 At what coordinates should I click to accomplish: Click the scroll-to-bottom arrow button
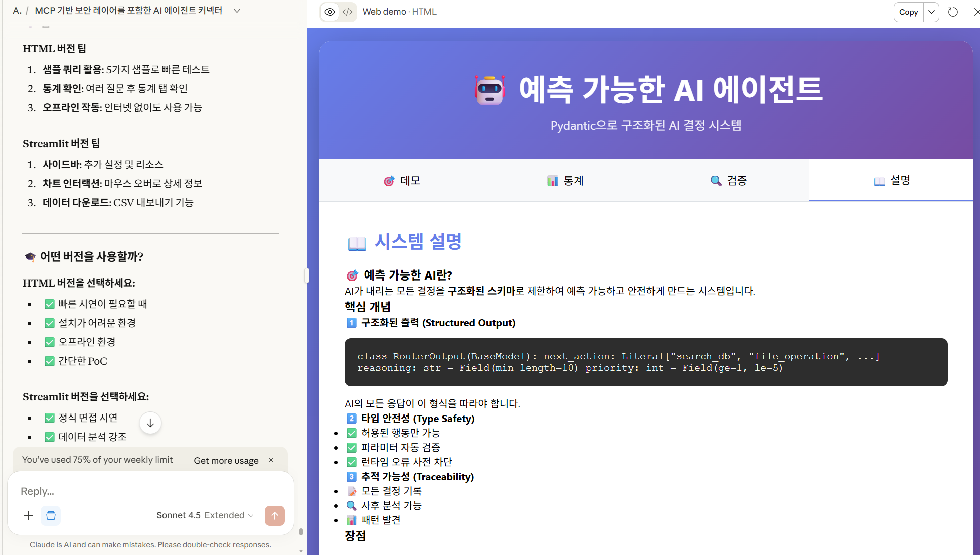tap(150, 423)
